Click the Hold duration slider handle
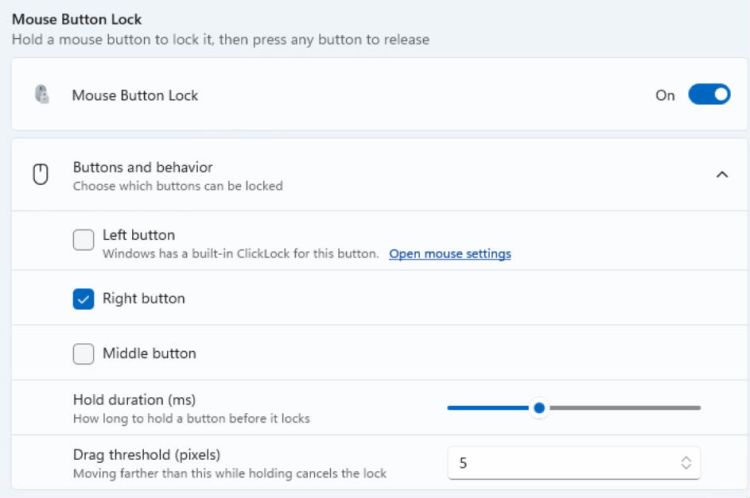 (539, 408)
